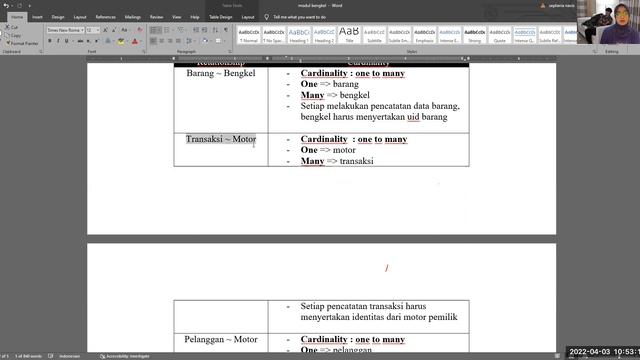Open Styles pane dialog launcher
The height and width of the screenshot is (360, 640).
click(x=594, y=52)
